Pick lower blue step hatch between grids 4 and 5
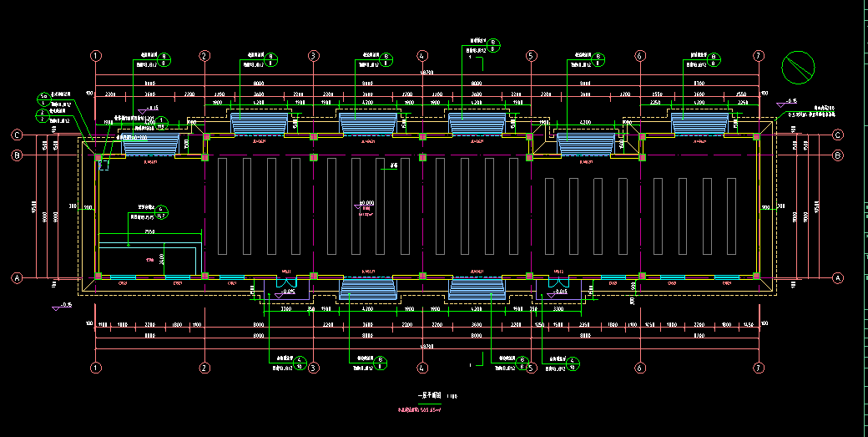Viewport: 868px width, 437px height. click(477, 289)
